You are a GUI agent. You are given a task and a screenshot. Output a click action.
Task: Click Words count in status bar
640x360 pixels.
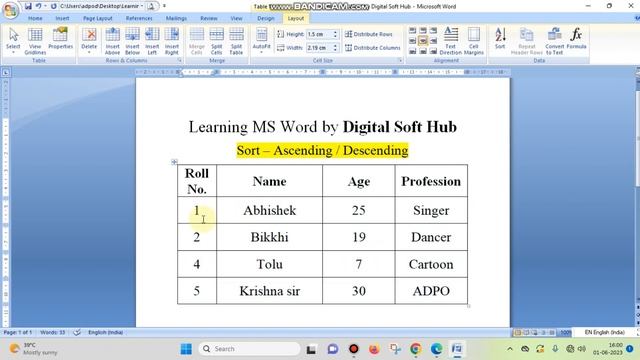[53, 332]
